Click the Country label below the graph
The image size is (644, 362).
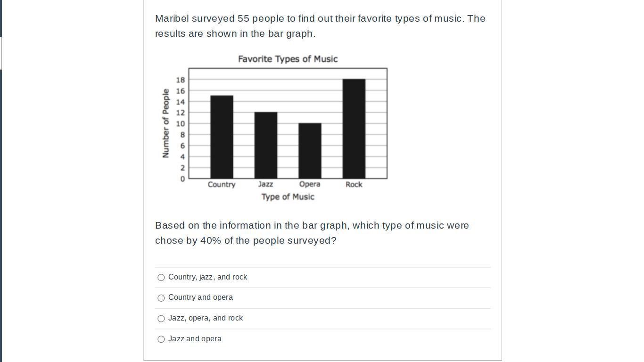click(222, 184)
